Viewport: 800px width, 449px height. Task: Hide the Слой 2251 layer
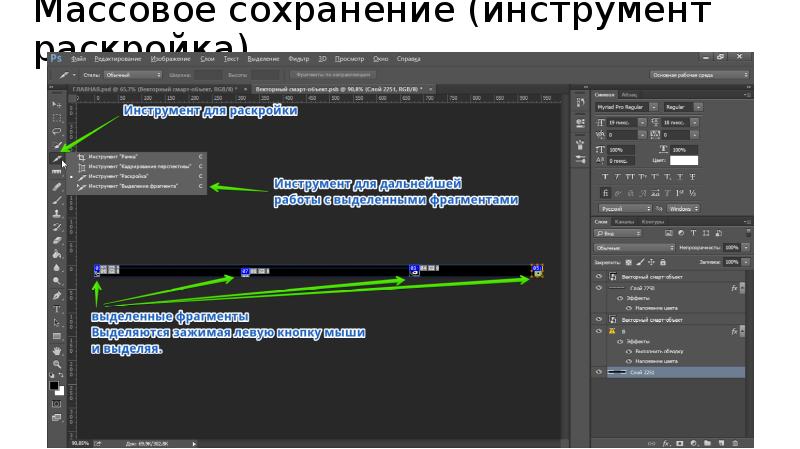click(599, 371)
